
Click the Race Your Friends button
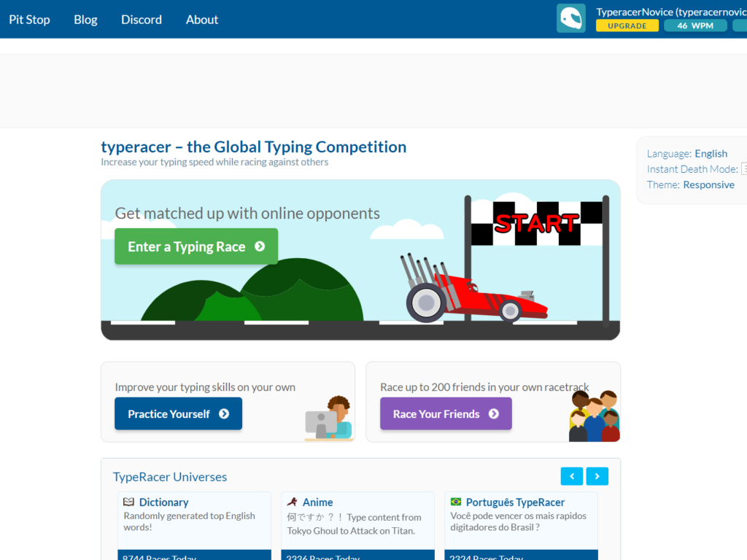(446, 414)
